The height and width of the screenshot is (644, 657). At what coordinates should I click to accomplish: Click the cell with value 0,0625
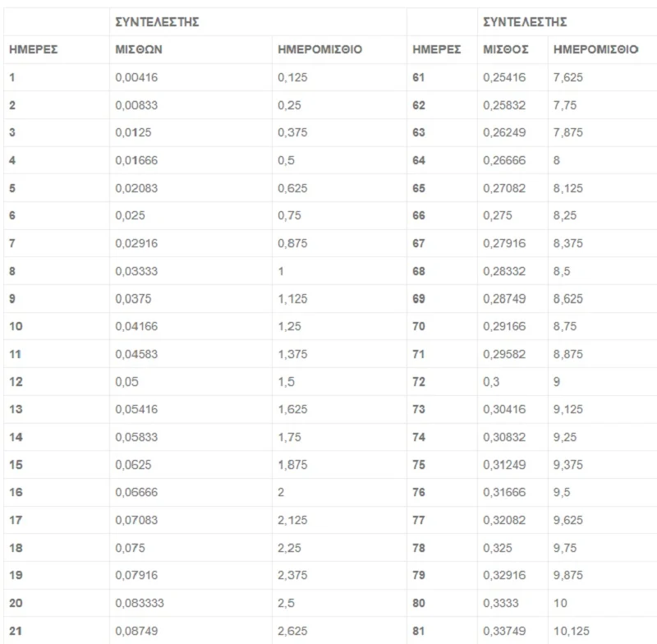[135, 465]
